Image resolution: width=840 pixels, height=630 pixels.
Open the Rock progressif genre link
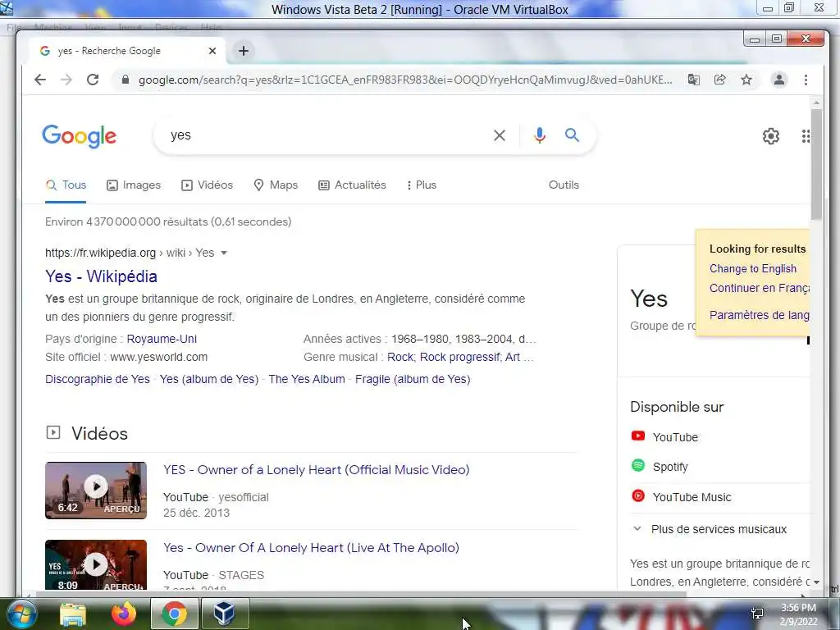coord(459,358)
